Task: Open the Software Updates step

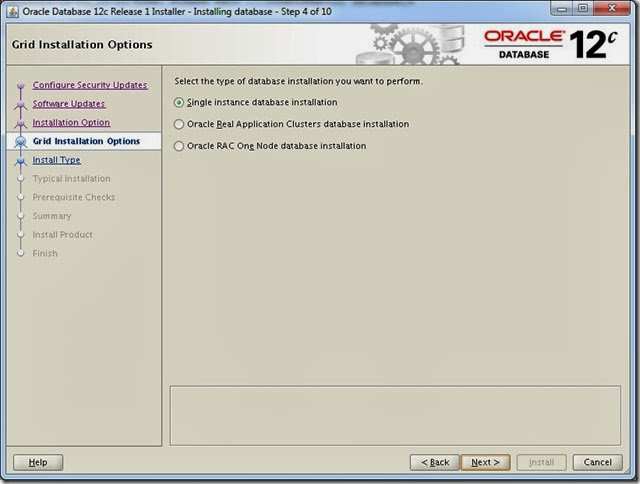Action: (69, 104)
